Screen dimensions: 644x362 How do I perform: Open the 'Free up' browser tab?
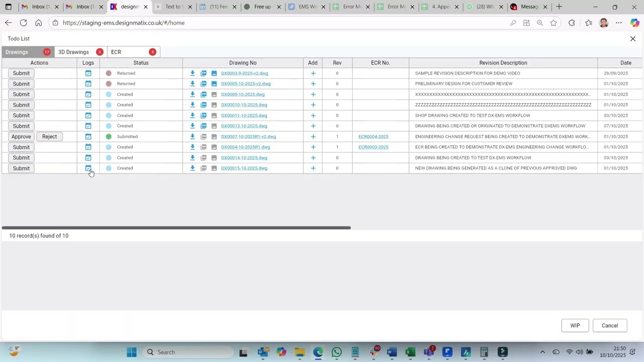pyautogui.click(x=262, y=7)
